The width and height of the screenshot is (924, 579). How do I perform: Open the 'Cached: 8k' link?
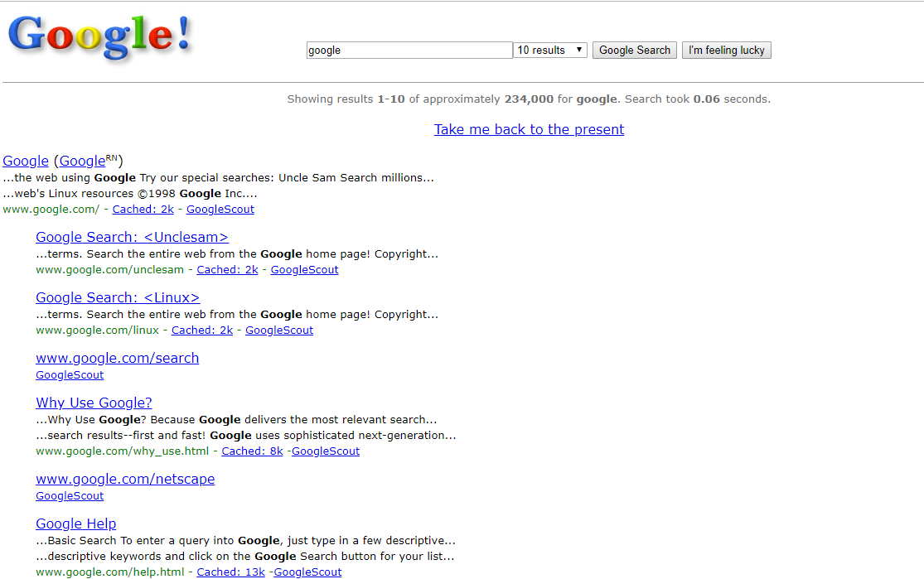(x=252, y=451)
